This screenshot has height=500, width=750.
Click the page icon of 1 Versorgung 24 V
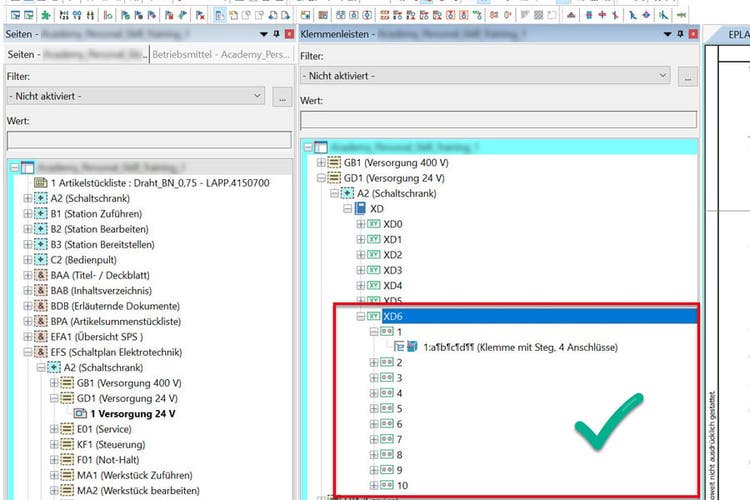(80, 413)
